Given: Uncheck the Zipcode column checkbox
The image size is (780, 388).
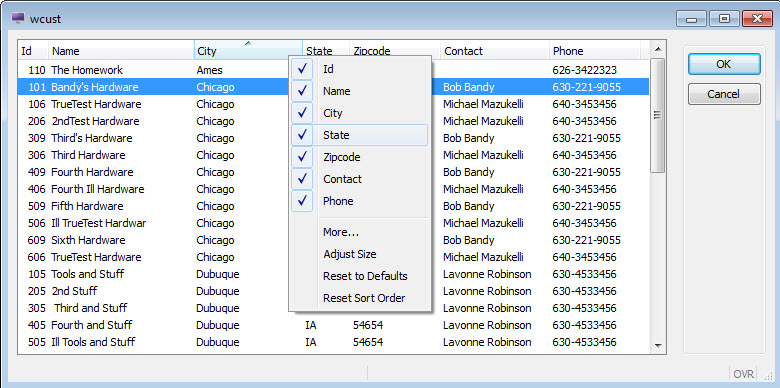Looking at the screenshot, I should 302,157.
